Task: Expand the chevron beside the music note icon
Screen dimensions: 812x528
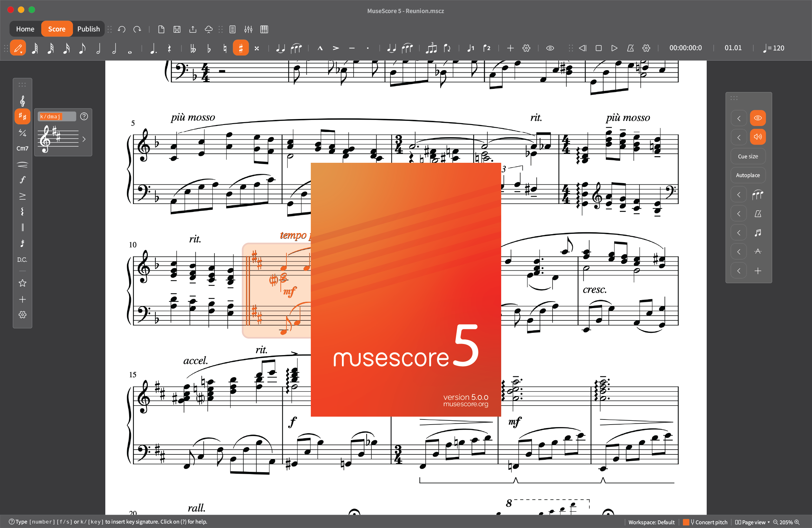Action: (x=739, y=233)
